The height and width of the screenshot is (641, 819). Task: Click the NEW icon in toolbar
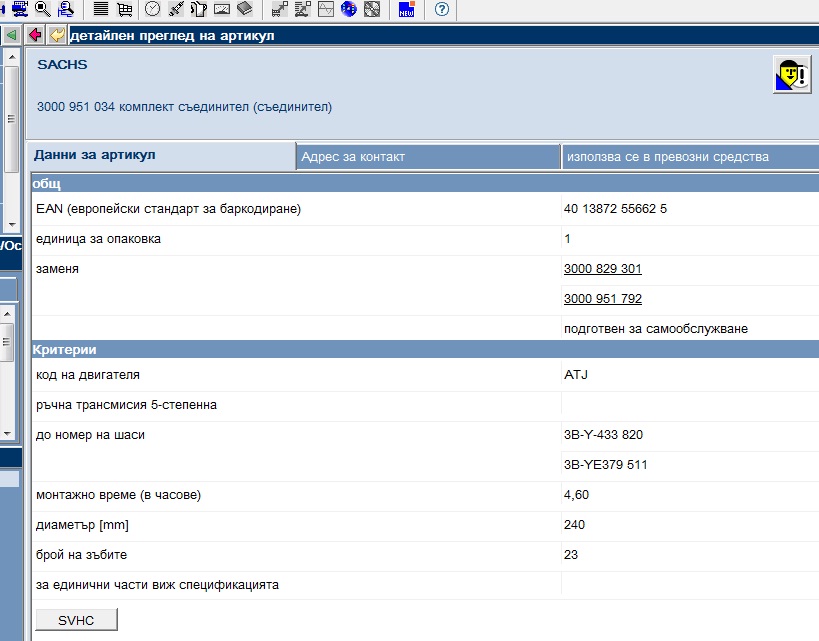click(x=407, y=9)
